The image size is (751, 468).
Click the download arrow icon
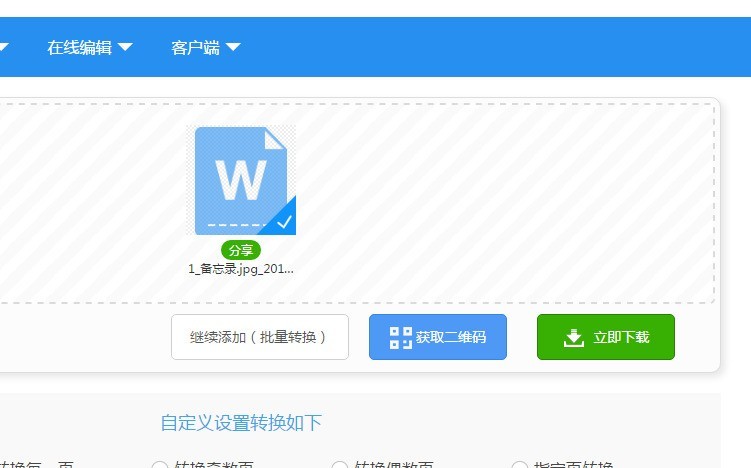pos(574,338)
